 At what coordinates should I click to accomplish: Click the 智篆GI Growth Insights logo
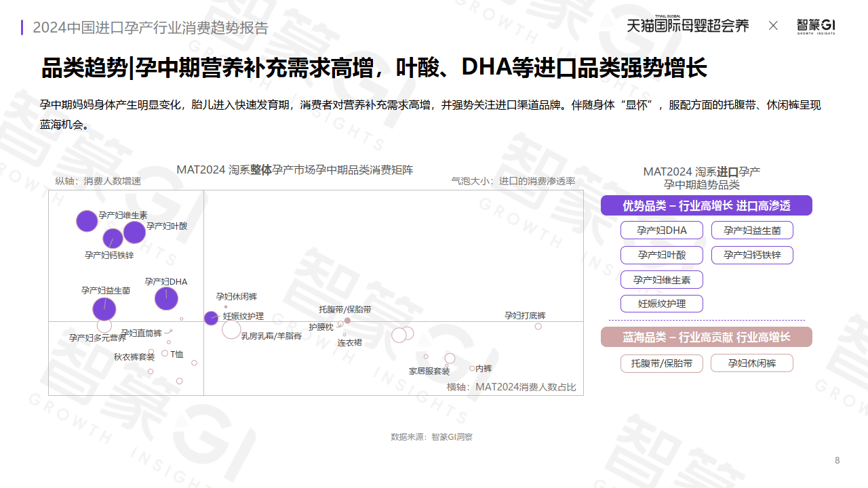tap(816, 26)
